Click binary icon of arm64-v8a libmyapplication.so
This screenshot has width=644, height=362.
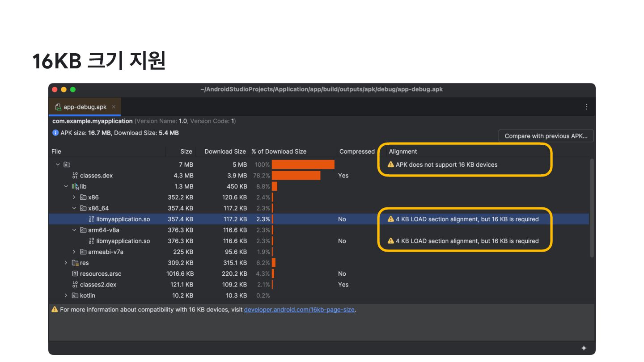[91, 241]
